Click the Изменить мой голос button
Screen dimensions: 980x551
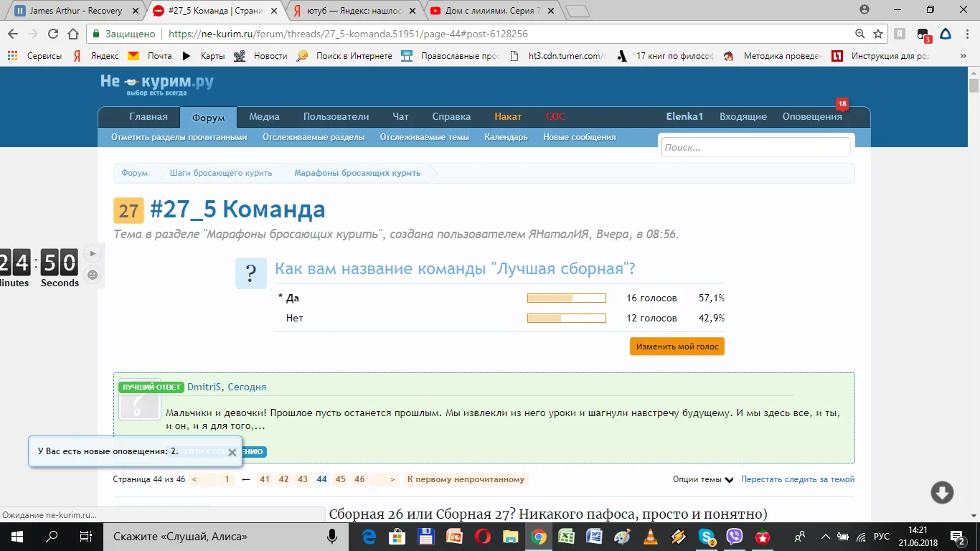pos(677,347)
